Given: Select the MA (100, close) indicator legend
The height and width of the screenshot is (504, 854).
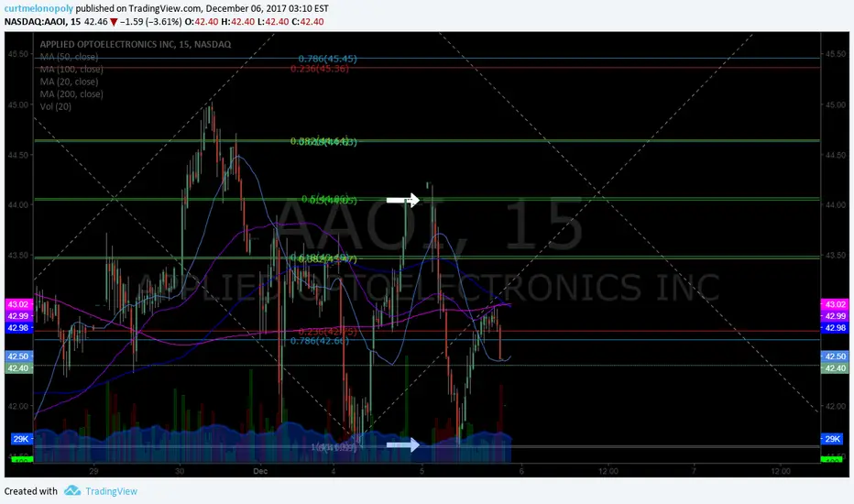Looking at the screenshot, I should pos(71,70).
